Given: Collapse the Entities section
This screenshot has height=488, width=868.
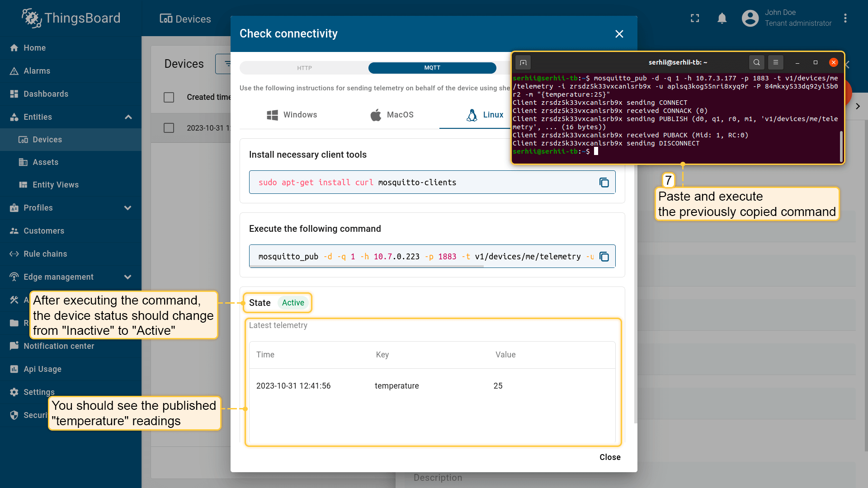Looking at the screenshot, I should tap(128, 117).
